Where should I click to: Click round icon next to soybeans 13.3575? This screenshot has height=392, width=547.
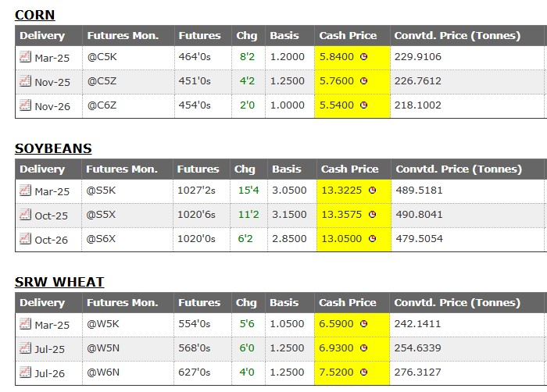point(372,215)
